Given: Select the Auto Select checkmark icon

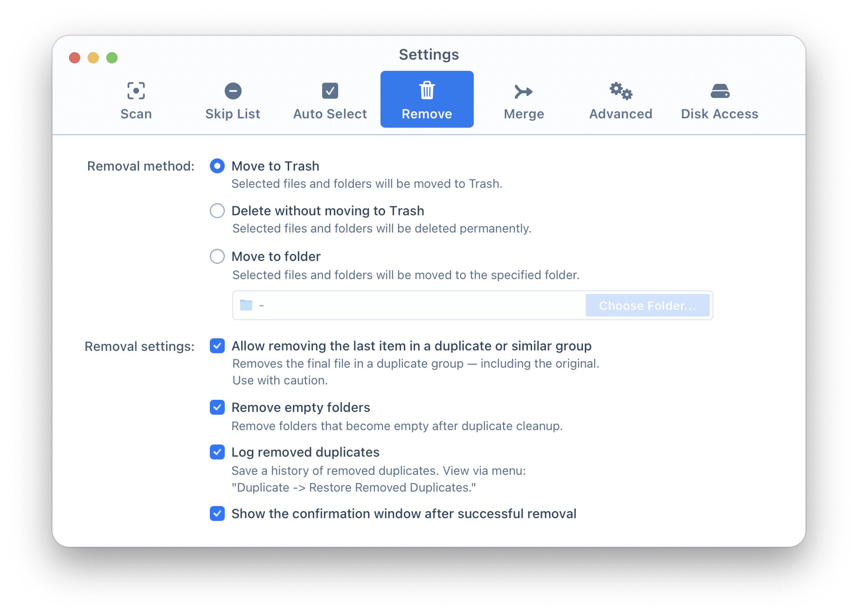Looking at the screenshot, I should 330,91.
